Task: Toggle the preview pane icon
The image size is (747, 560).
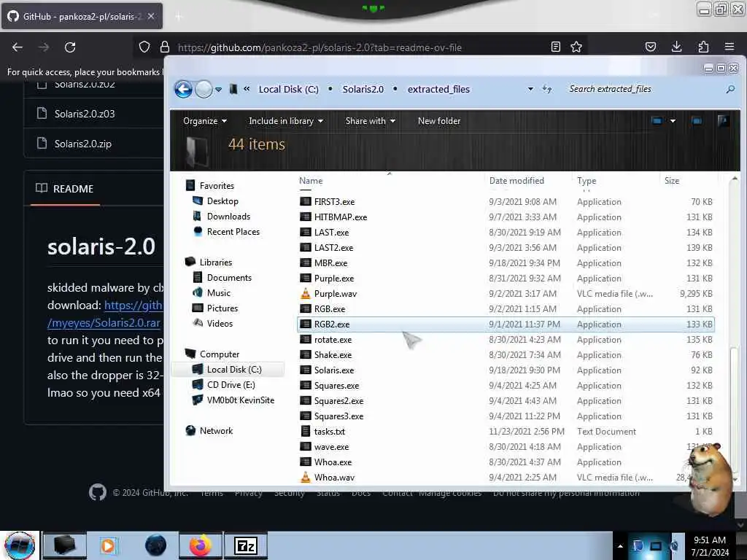Action: click(x=697, y=121)
